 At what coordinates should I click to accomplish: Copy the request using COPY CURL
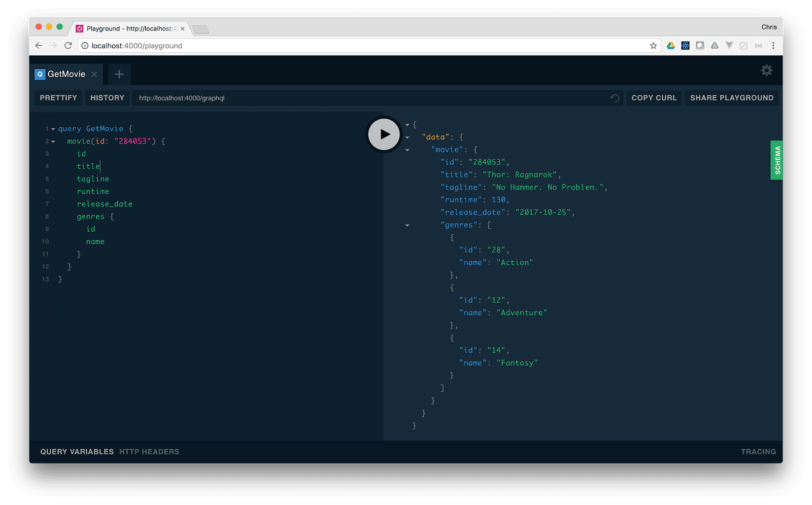click(654, 97)
